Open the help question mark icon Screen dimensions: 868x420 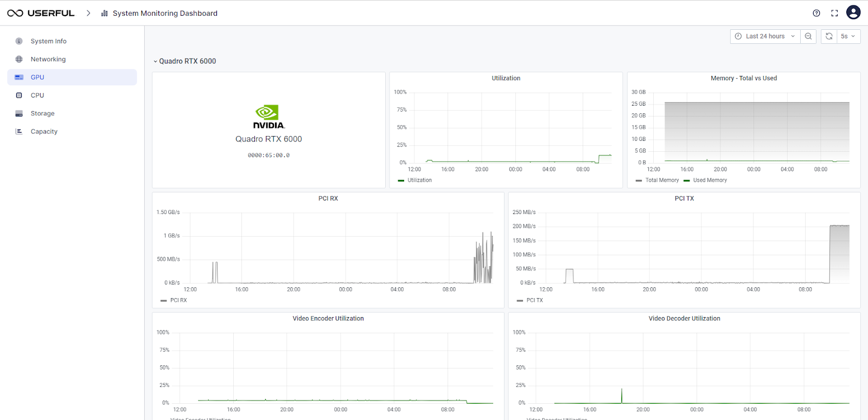tap(816, 13)
